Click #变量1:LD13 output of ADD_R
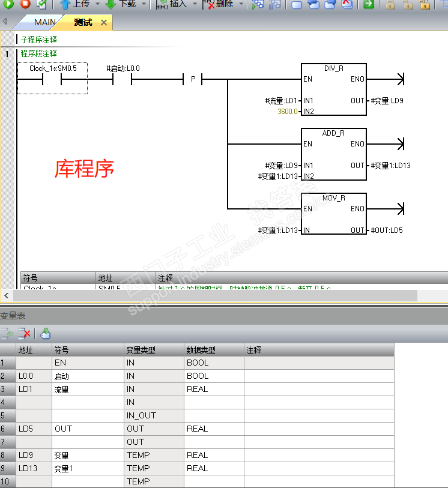Image resolution: width=448 pixels, height=488 pixels. point(391,166)
